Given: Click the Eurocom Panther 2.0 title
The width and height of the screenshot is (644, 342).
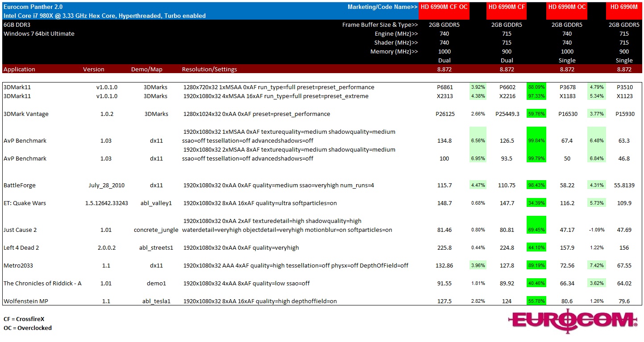Looking at the screenshot, I should [x=33, y=7].
